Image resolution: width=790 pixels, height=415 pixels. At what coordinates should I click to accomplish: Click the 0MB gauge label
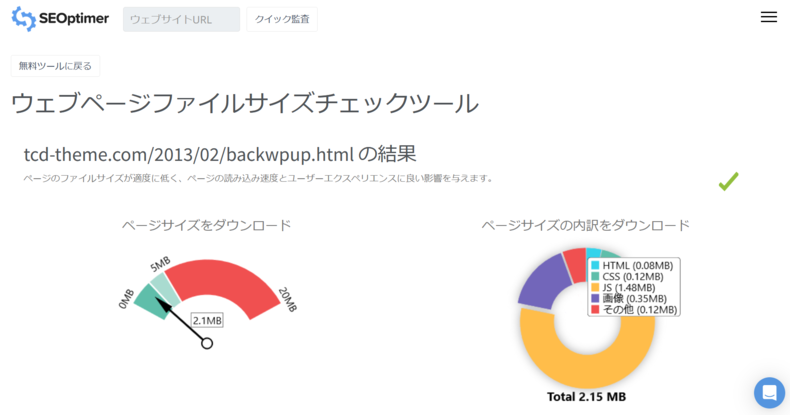(126, 299)
